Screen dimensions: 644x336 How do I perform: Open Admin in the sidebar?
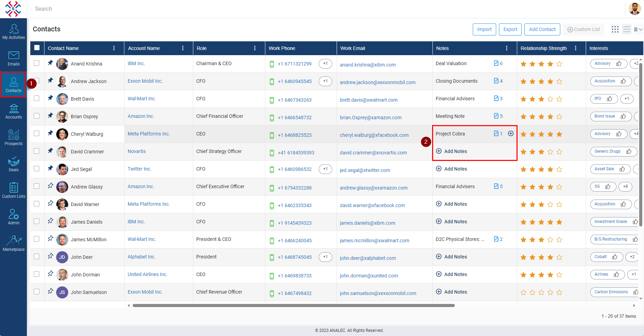13,217
